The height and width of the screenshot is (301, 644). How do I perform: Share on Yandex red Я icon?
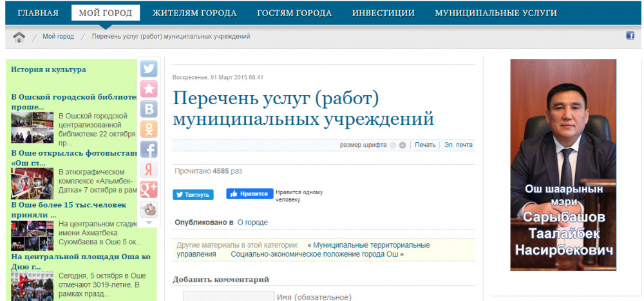tap(149, 169)
